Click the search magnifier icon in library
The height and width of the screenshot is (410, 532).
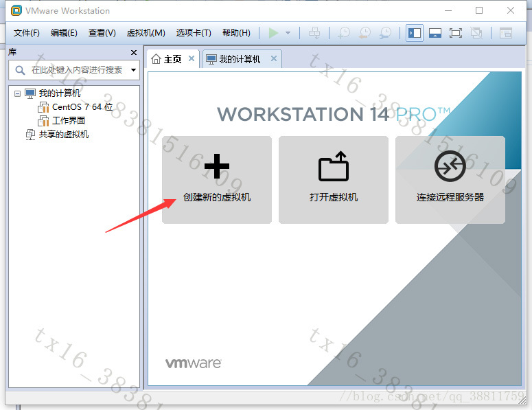pyautogui.click(x=20, y=70)
